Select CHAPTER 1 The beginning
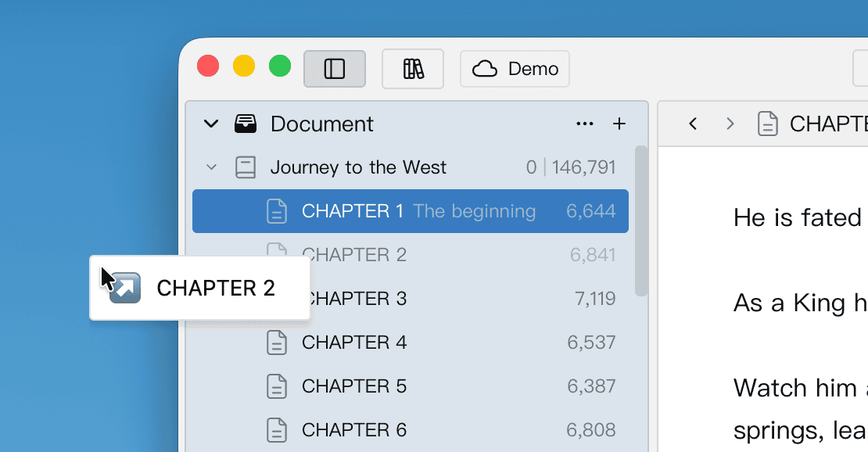The height and width of the screenshot is (452, 868). tap(418, 211)
